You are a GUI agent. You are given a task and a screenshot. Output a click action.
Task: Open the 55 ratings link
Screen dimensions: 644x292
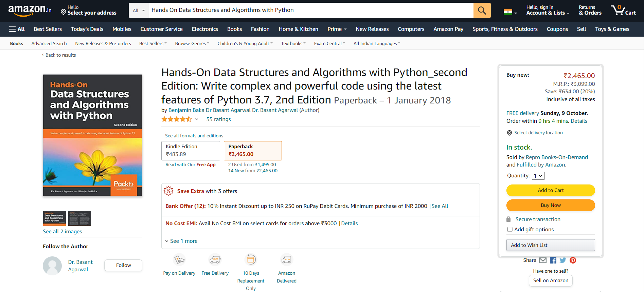(218, 119)
